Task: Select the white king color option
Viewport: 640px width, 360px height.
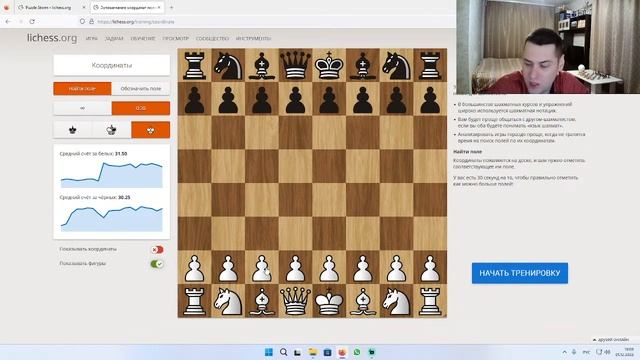Action: point(151,130)
